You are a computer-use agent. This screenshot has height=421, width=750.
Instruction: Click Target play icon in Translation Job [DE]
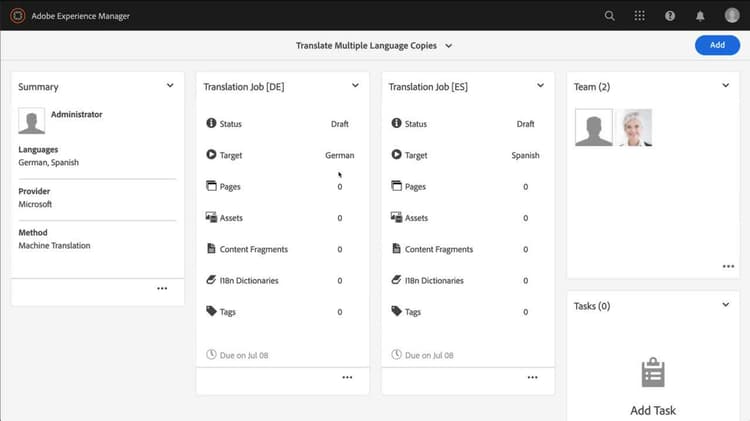211,155
